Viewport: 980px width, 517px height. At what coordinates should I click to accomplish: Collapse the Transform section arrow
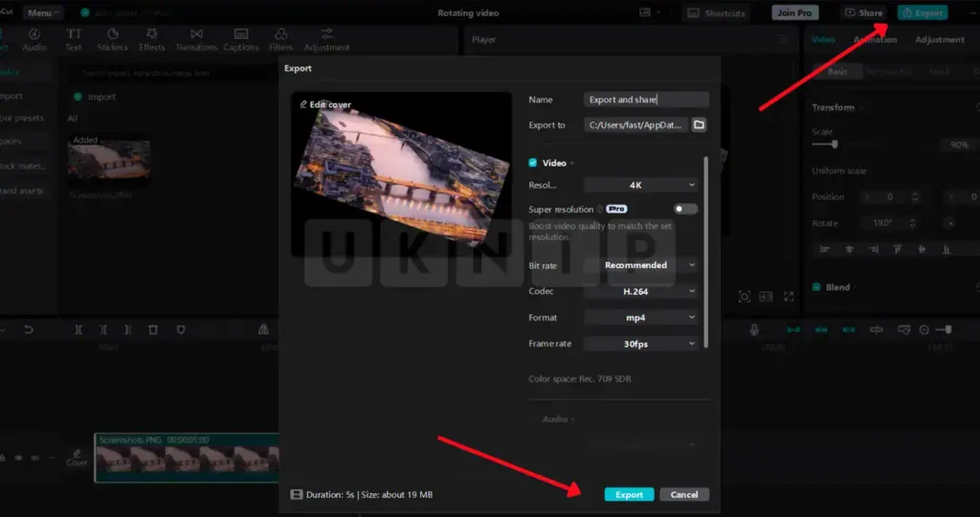(x=861, y=107)
